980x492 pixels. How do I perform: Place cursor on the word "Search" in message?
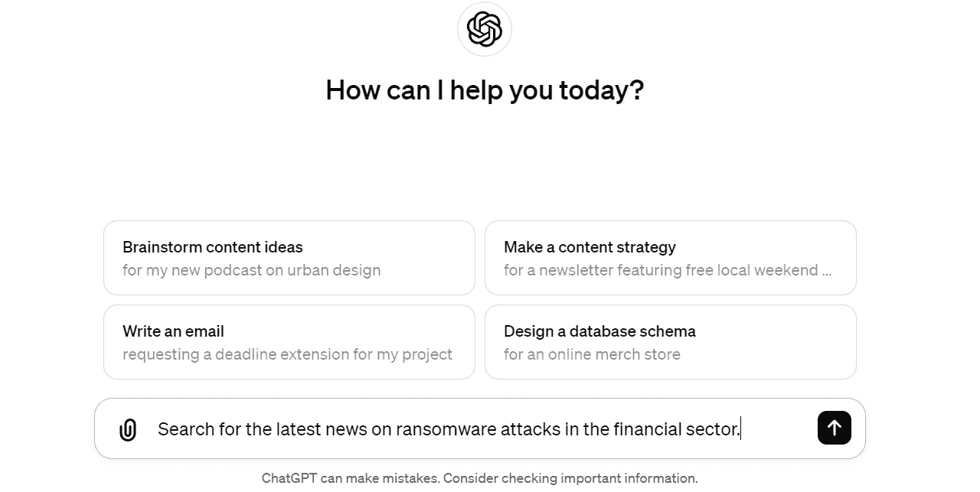[185, 429]
